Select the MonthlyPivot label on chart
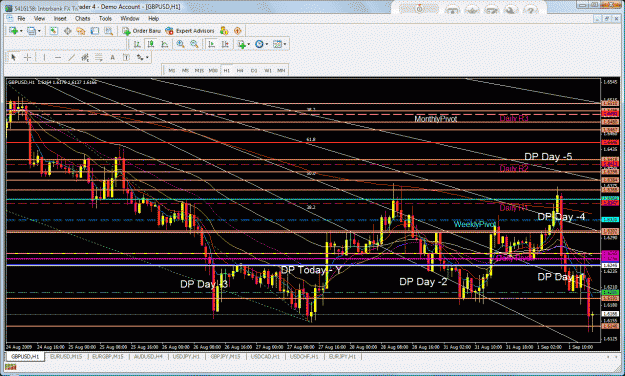The width and height of the screenshot is (625, 376). click(x=436, y=119)
